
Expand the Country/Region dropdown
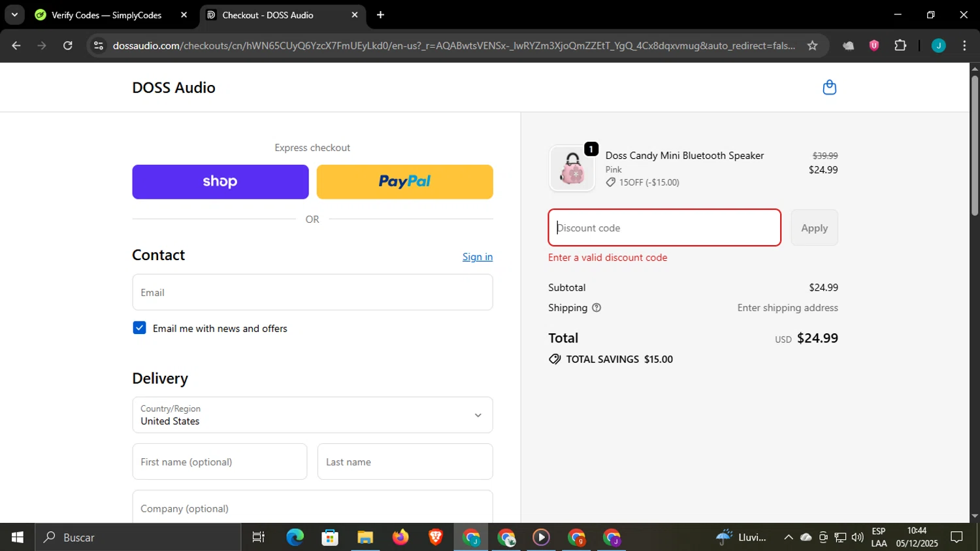coord(312,415)
